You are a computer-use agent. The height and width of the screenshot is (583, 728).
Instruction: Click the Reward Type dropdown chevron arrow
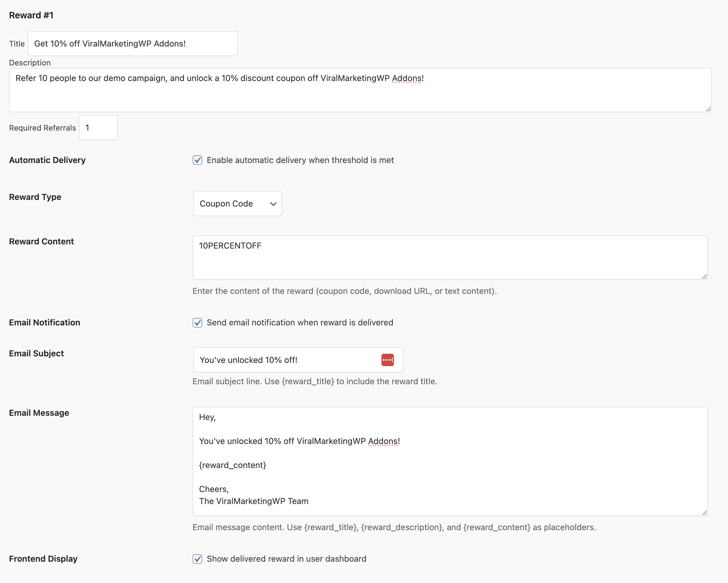pyautogui.click(x=273, y=204)
